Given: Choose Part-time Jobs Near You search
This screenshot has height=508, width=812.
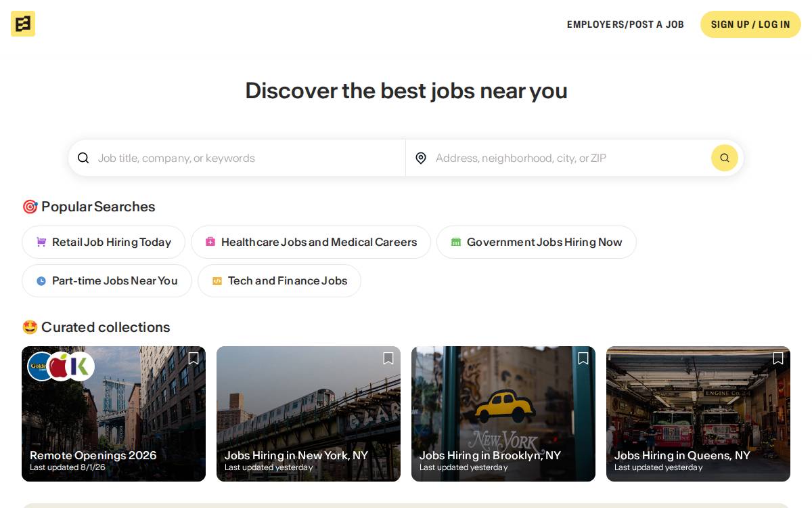Looking at the screenshot, I should 107,280.
